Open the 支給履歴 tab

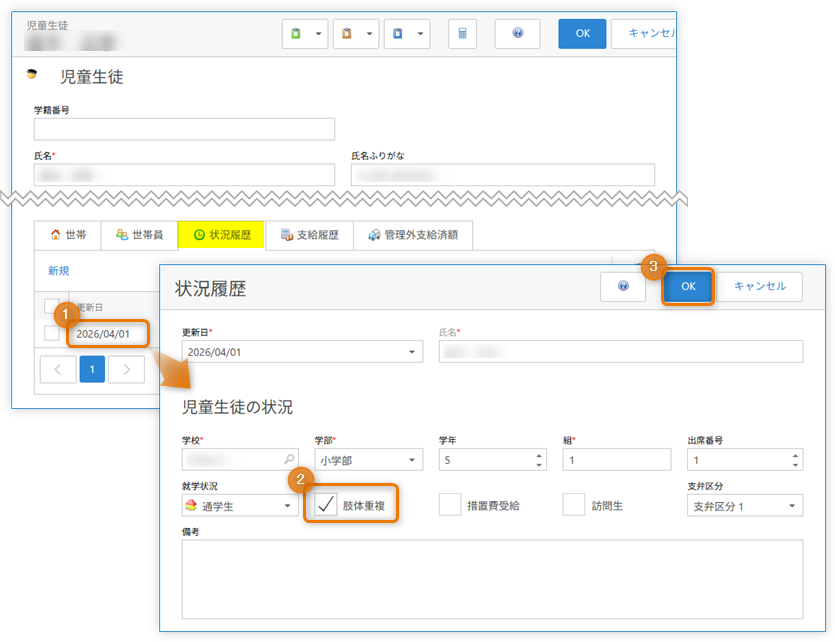pyautogui.click(x=309, y=235)
